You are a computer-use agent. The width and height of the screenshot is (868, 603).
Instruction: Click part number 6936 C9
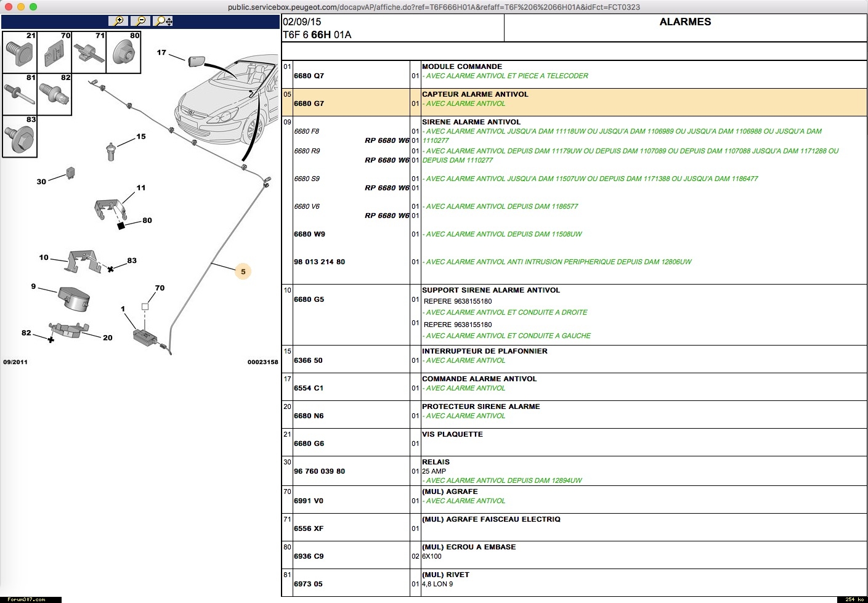[309, 556]
